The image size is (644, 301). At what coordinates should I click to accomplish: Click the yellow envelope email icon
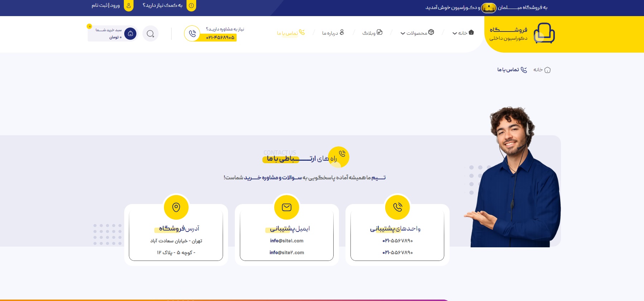point(287,207)
